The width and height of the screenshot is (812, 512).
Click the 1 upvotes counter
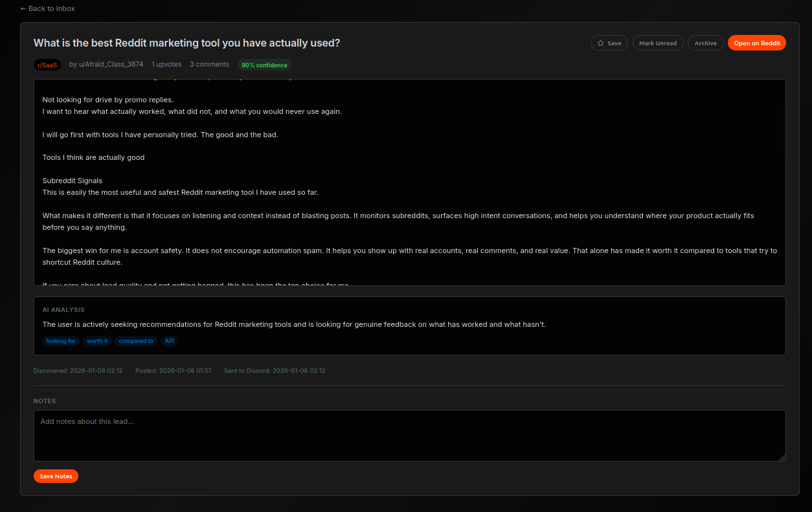tap(166, 64)
